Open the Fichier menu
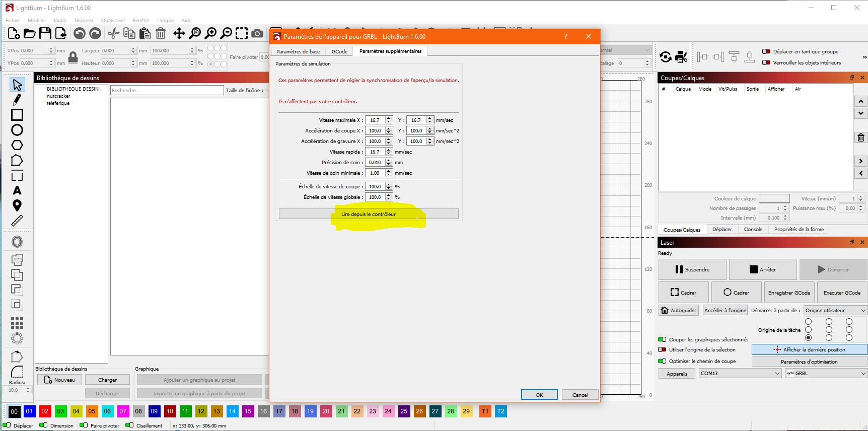Screen dimensions: 868x431 coord(13,21)
